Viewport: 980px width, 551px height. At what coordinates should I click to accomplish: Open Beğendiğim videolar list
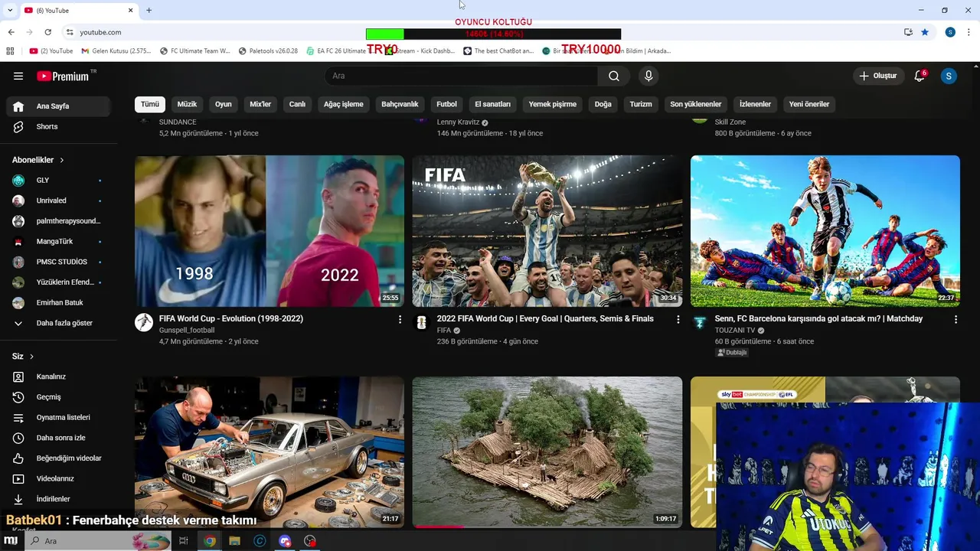pos(58,458)
